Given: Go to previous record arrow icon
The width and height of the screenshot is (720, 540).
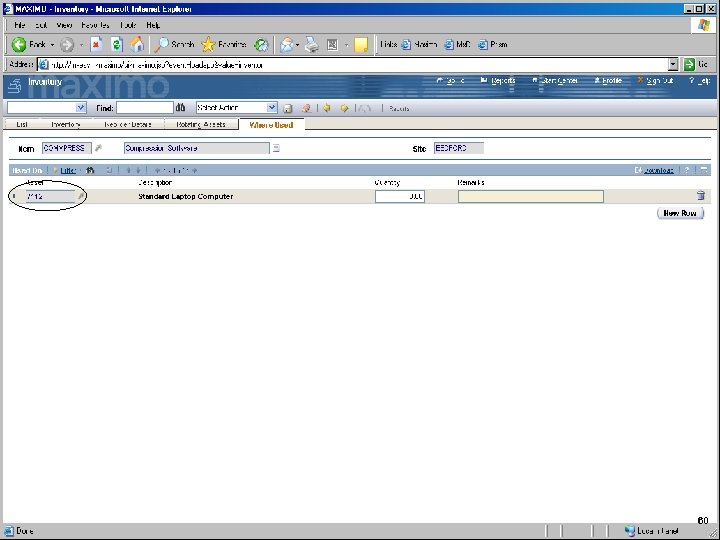Looking at the screenshot, I should tap(326, 108).
